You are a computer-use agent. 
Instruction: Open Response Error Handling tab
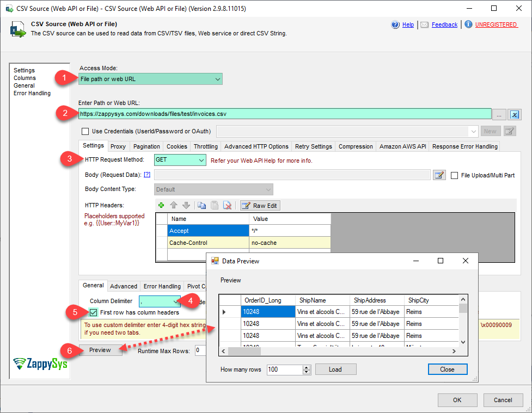coord(465,146)
